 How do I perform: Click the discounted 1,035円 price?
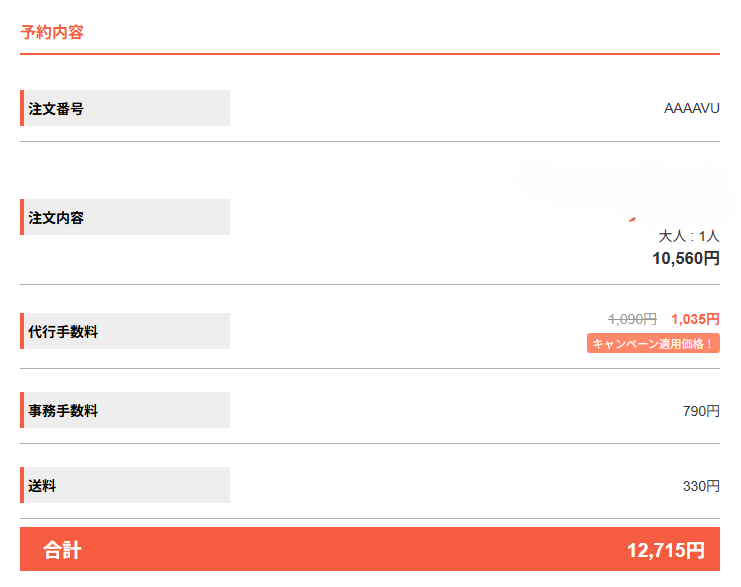[695, 319]
